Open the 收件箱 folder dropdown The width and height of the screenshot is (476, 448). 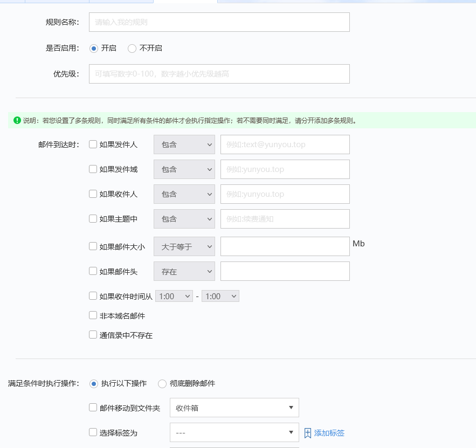coord(234,408)
